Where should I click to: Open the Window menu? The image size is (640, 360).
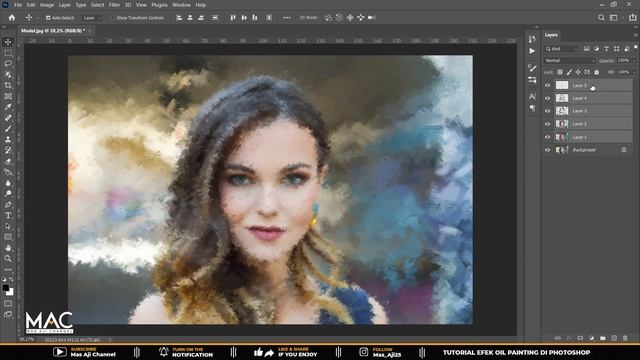click(181, 5)
